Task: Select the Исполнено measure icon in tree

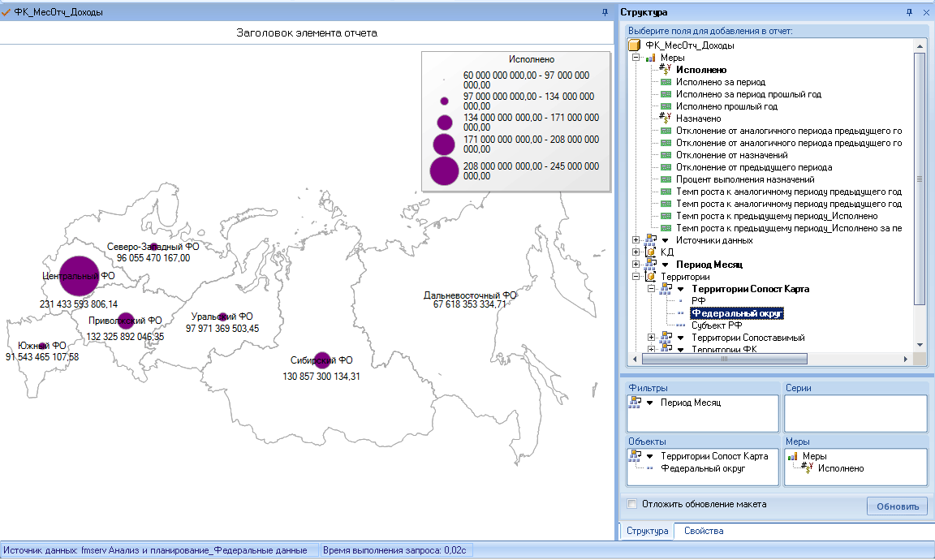Action: point(665,70)
